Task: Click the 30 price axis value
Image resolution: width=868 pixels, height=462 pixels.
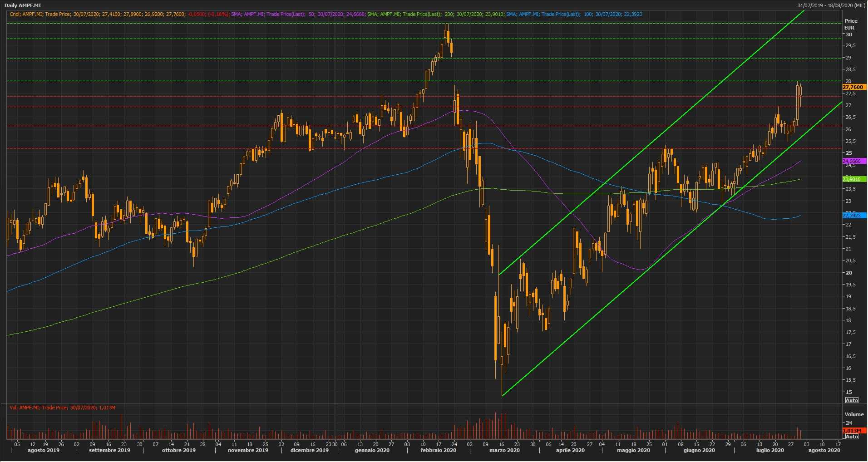Action: click(x=848, y=34)
